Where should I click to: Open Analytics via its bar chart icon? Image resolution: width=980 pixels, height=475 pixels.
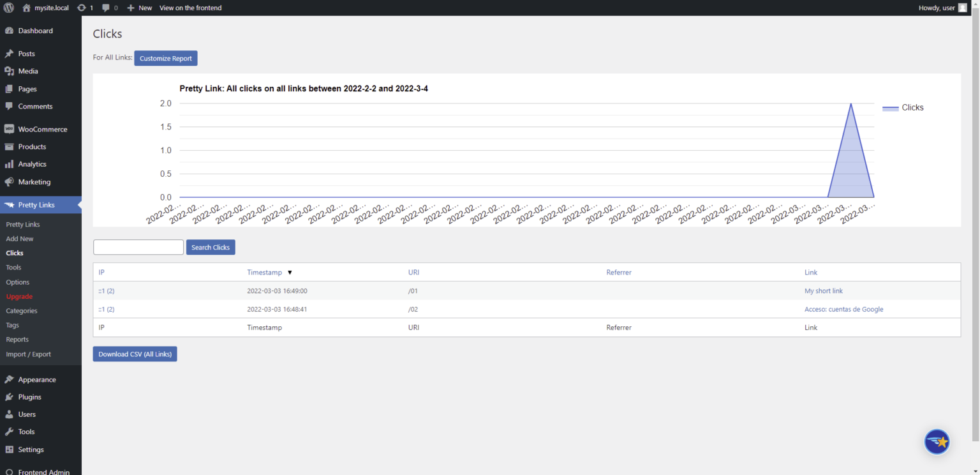coord(9,164)
